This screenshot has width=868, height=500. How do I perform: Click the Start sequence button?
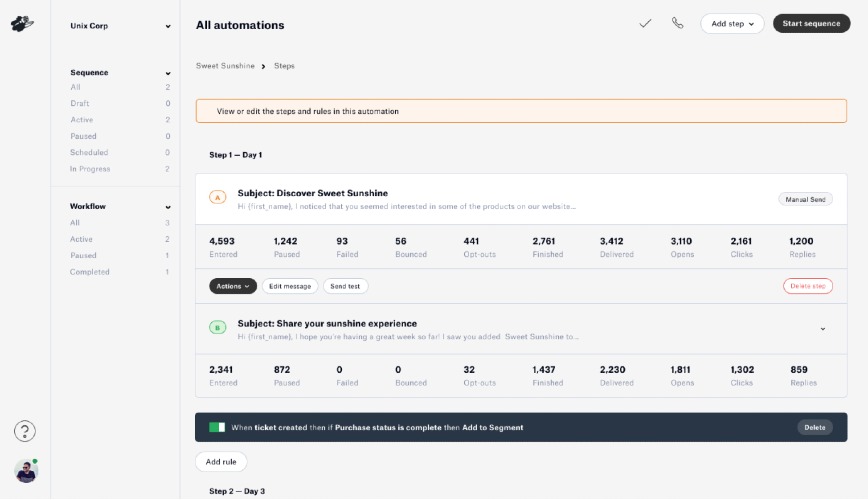coord(811,23)
